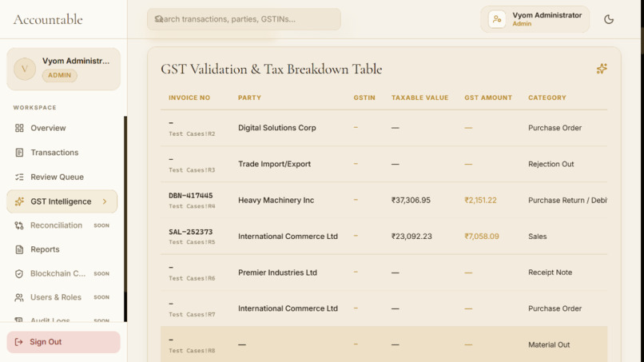The width and height of the screenshot is (644, 362).
Task: Click GST AMOUNT column header
Action: coord(488,97)
